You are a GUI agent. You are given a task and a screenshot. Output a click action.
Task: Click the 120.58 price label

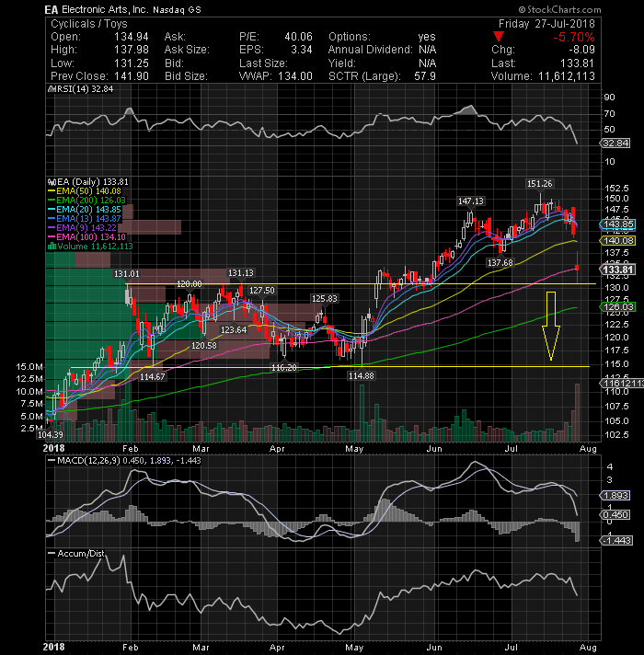pos(204,346)
